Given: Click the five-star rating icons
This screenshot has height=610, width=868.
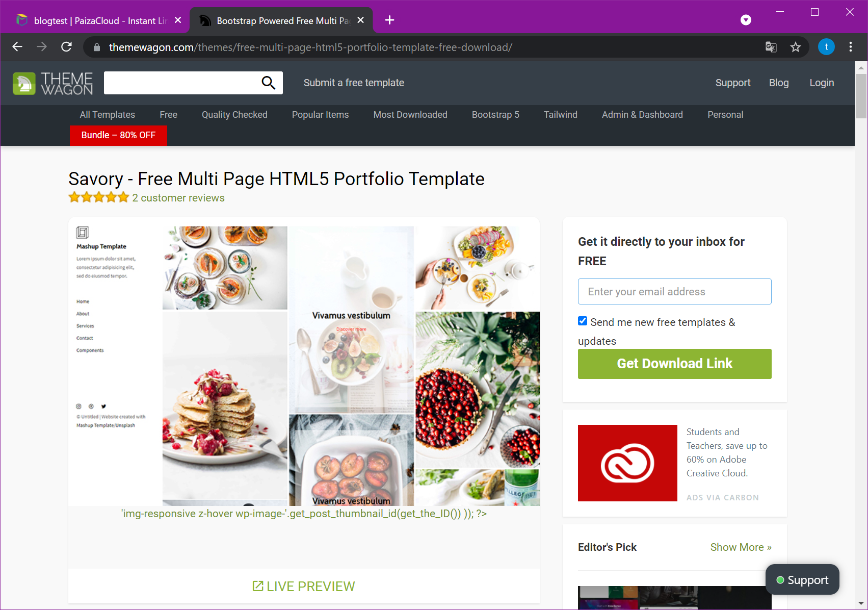Looking at the screenshot, I should pos(99,197).
